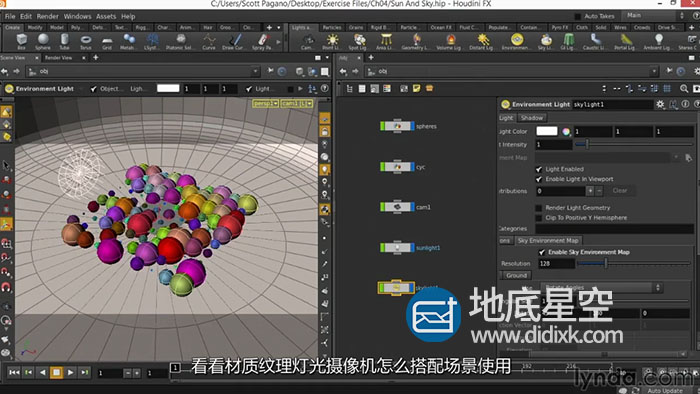Open the Main take dropdown

coord(654,16)
